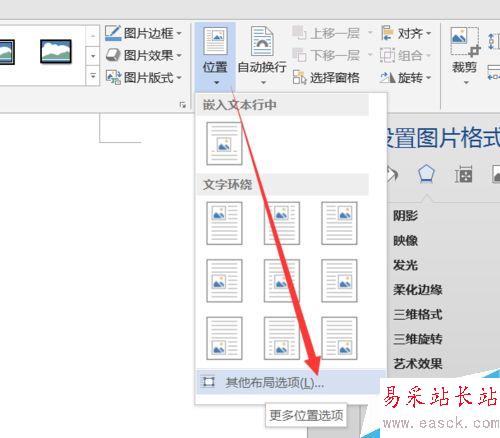Choose top left text wrapping position
The height and width of the screenshot is (438, 500).
(224, 223)
